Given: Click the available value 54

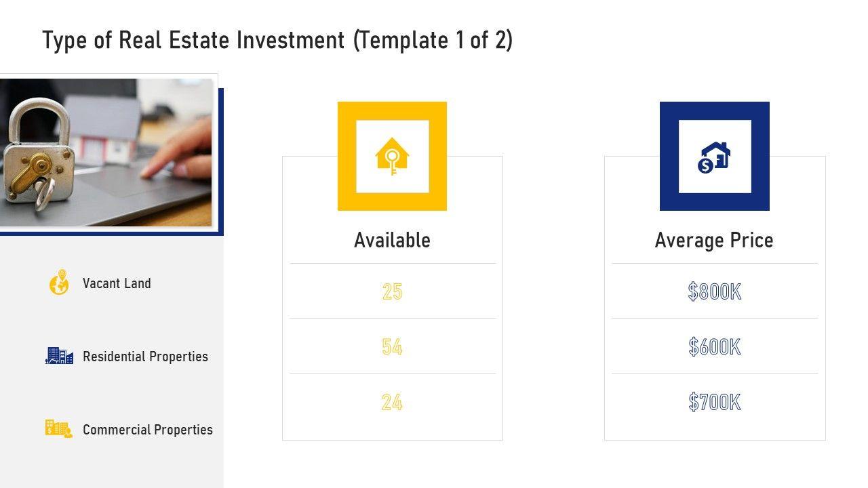Looking at the screenshot, I should point(392,347).
